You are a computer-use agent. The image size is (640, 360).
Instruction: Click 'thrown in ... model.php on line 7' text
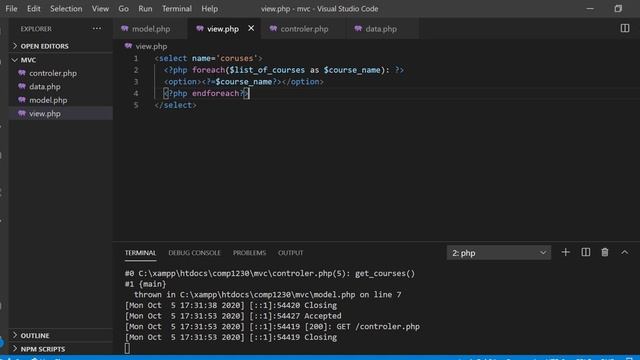[268, 295]
